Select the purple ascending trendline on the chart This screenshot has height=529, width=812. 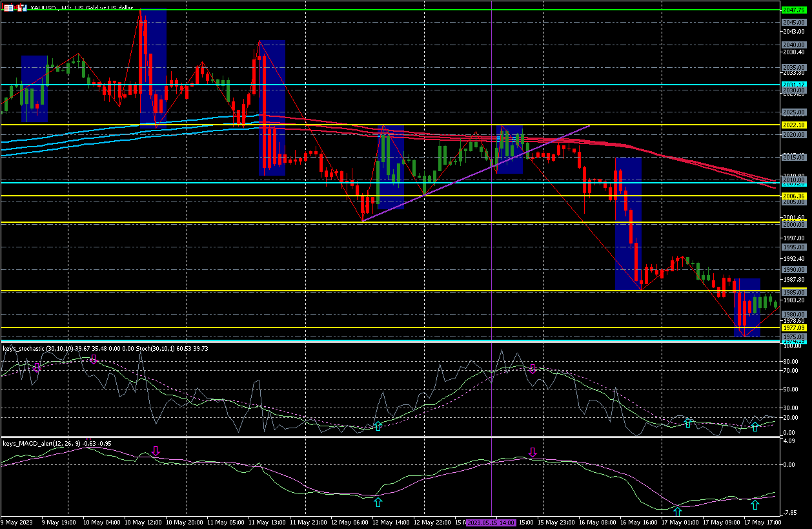tap(476, 173)
